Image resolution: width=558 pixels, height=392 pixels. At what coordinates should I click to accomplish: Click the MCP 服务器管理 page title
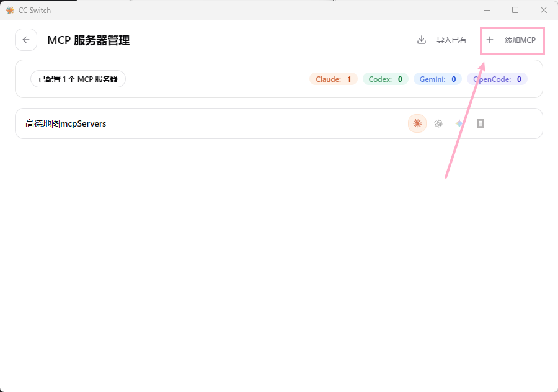tap(89, 40)
